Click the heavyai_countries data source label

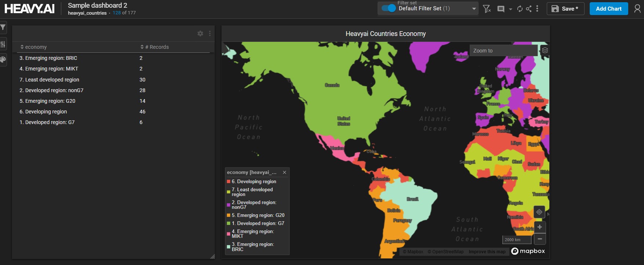(x=87, y=13)
